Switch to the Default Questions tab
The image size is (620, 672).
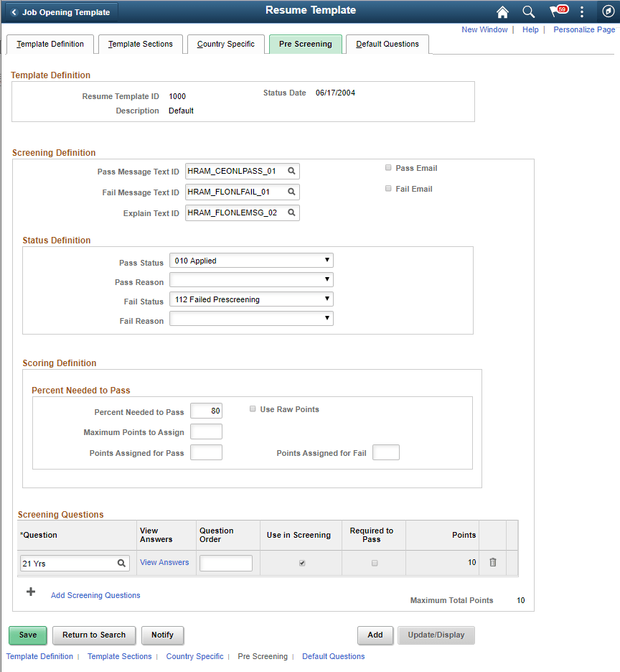point(387,44)
